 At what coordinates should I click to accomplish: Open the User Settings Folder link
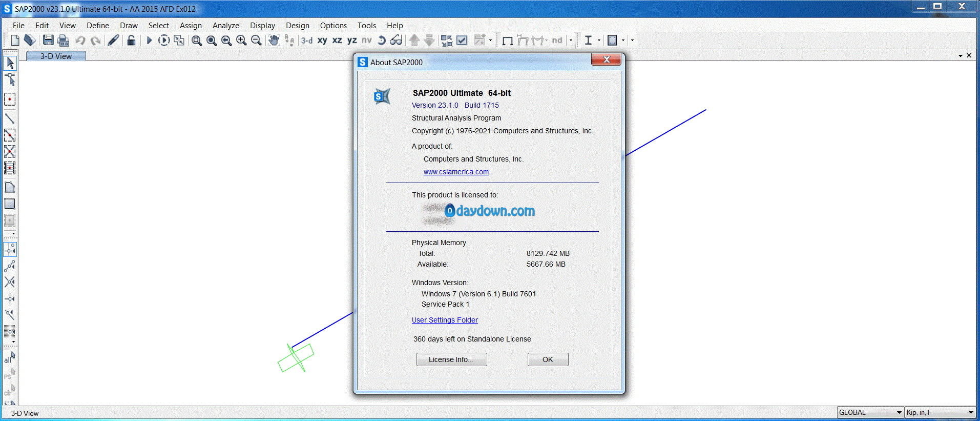(445, 320)
